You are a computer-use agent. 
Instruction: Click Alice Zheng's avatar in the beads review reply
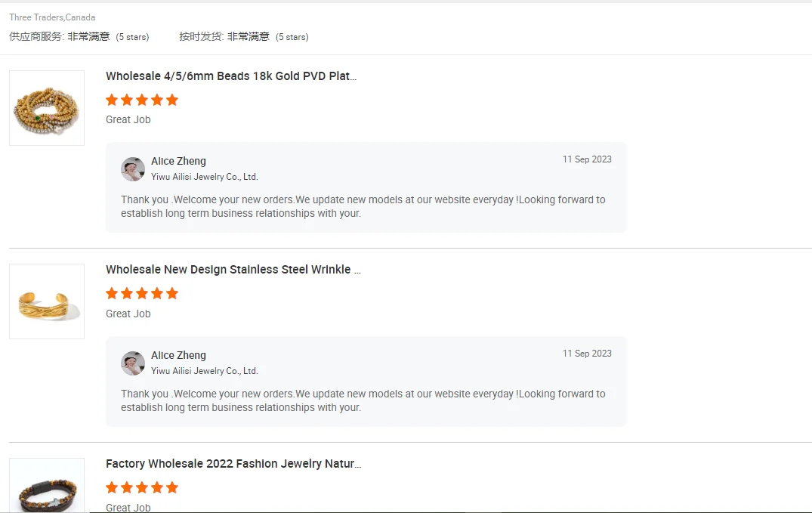pyautogui.click(x=133, y=169)
